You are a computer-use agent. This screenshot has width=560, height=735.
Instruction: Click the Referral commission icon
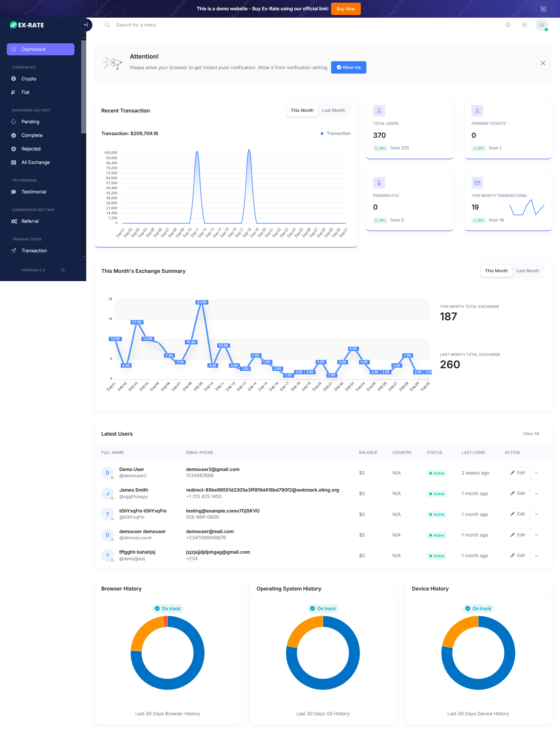[x=14, y=221]
